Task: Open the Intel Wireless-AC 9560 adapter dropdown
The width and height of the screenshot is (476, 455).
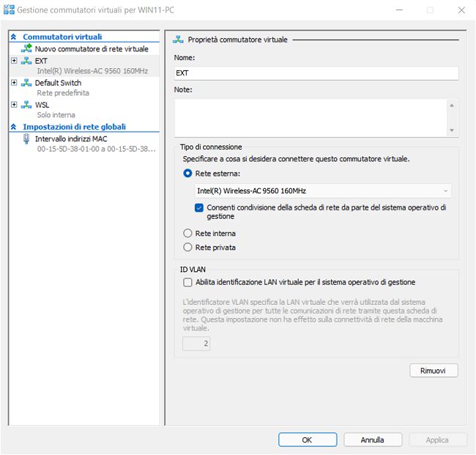Action: 323,191
